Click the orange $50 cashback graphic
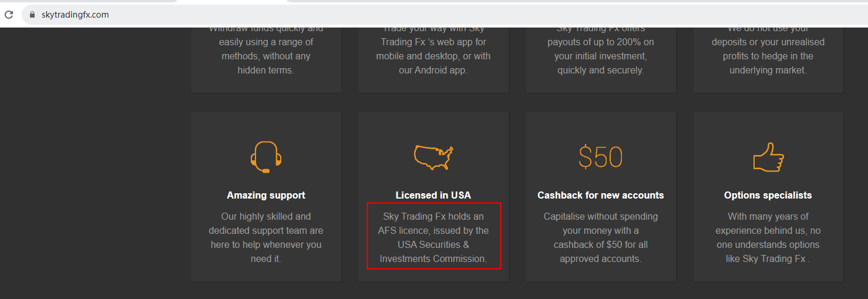The image size is (868, 299). pyautogui.click(x=600, y=157)
